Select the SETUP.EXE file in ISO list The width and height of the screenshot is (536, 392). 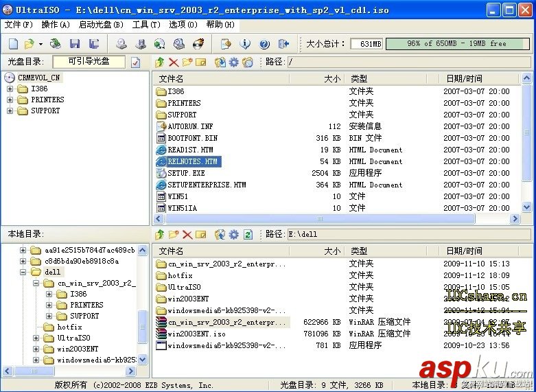click(186, 173)
